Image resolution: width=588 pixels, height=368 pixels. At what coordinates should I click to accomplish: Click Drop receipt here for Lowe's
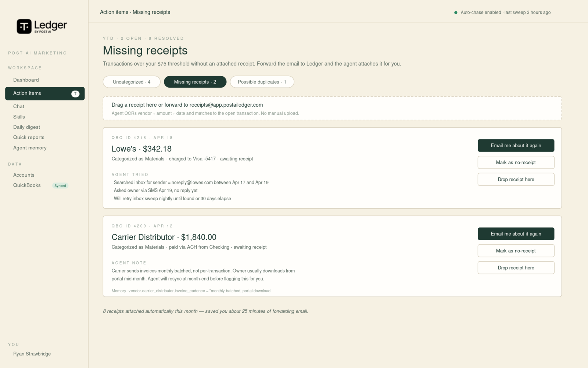(x=516, y=179)
